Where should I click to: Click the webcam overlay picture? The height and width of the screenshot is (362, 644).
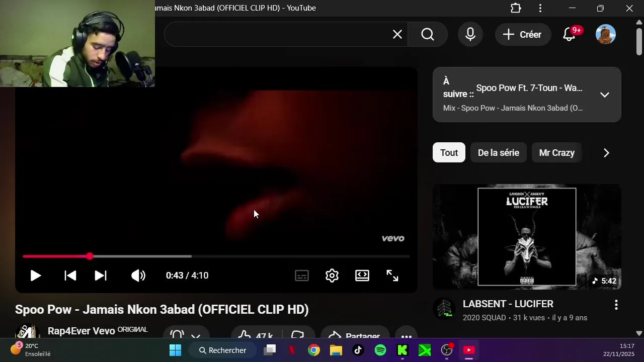77,43
